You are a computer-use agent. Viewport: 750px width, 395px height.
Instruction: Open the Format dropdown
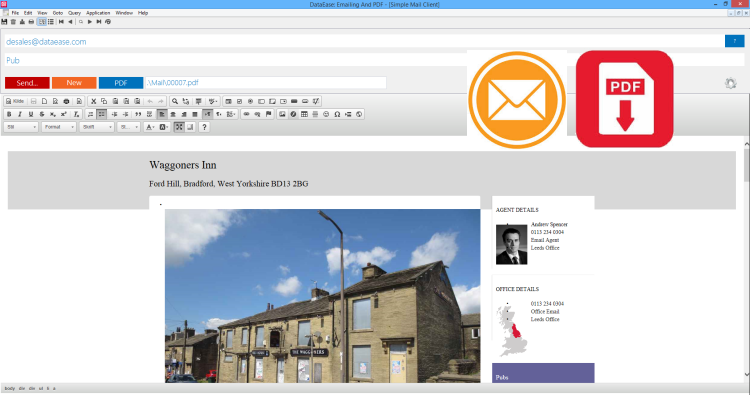(58, 127)
